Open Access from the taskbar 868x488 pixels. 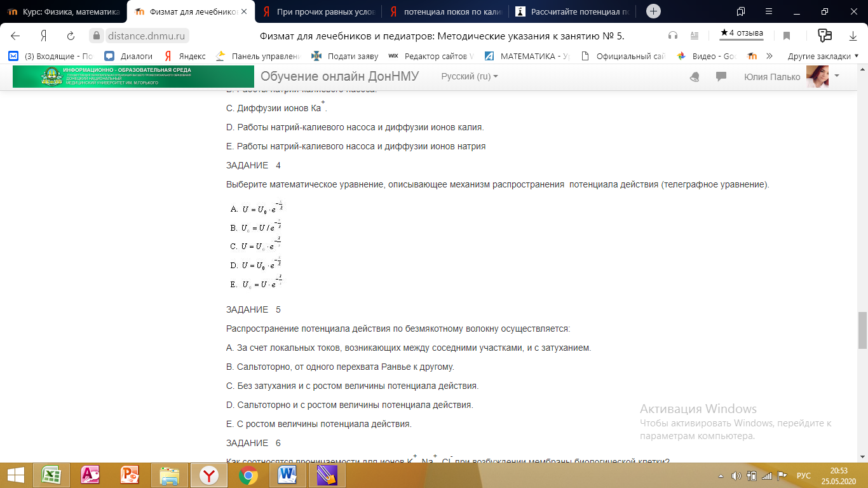click(90, 475)
